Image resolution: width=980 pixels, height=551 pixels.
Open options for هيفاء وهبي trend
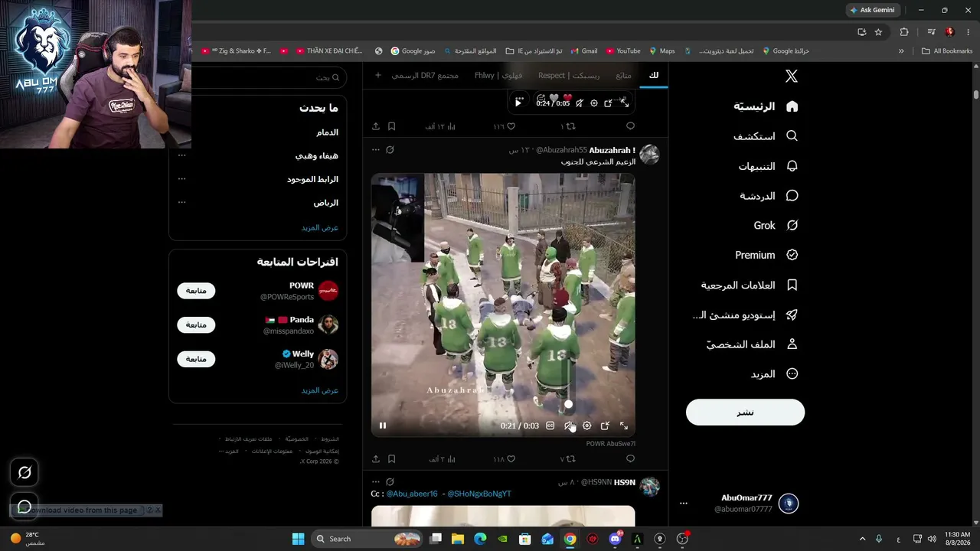tap(181, 155)
